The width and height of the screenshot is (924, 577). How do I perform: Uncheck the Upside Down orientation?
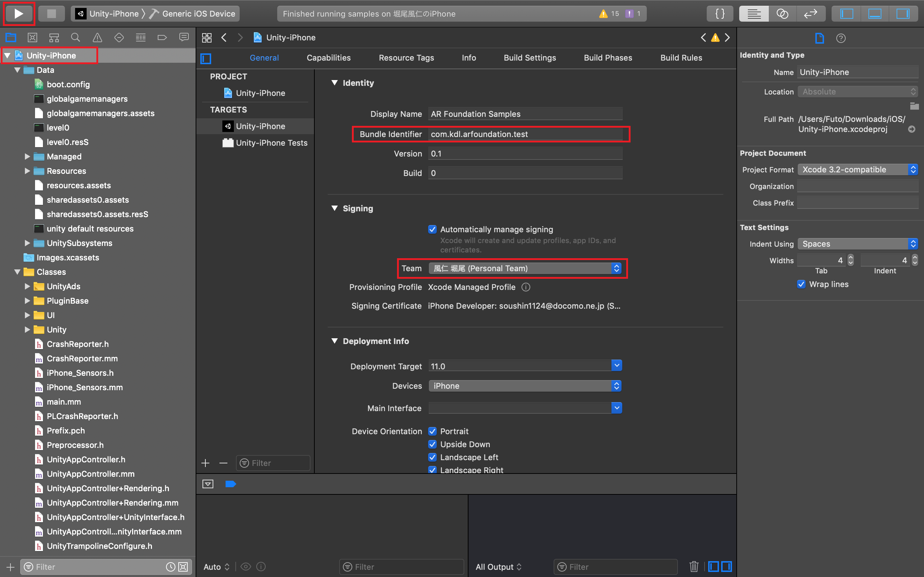pos(432,444)
